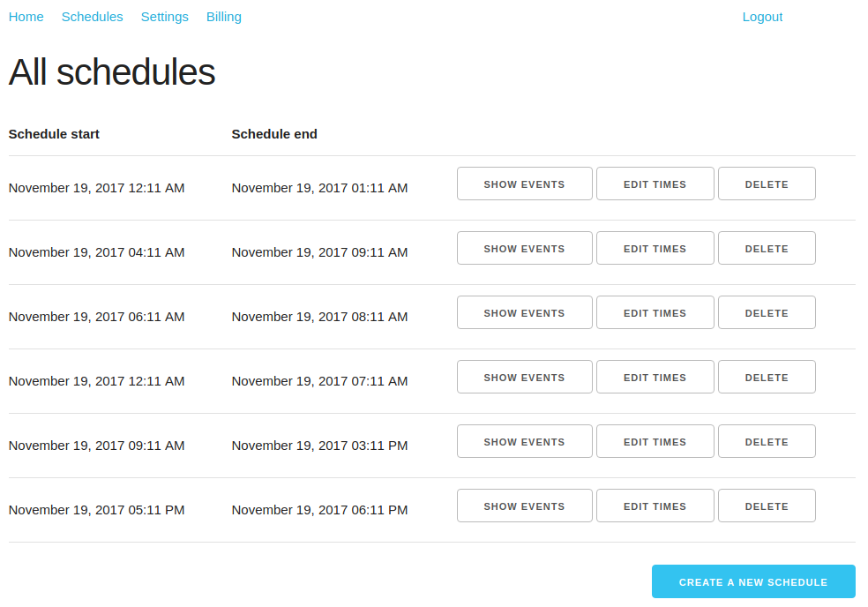Edit times of the 12:11 AM to 01:11 AM schedule
The height and width of the screenshot is (607, 868).
pos(655,184)
